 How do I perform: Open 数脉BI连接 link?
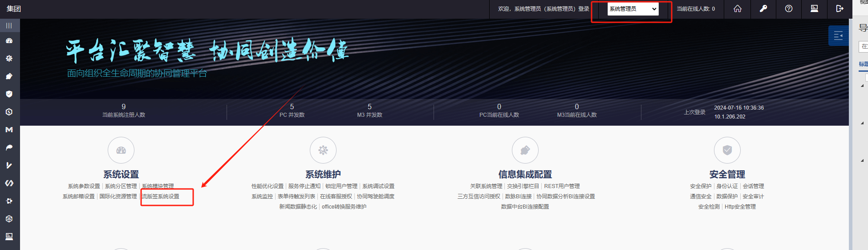[518, 197]
